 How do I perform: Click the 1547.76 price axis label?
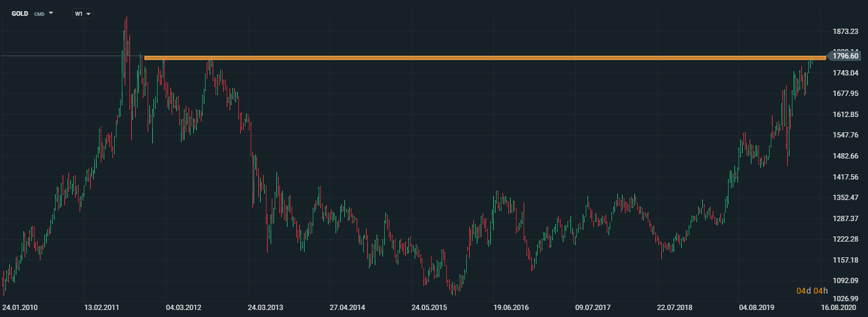coord(846,135)
